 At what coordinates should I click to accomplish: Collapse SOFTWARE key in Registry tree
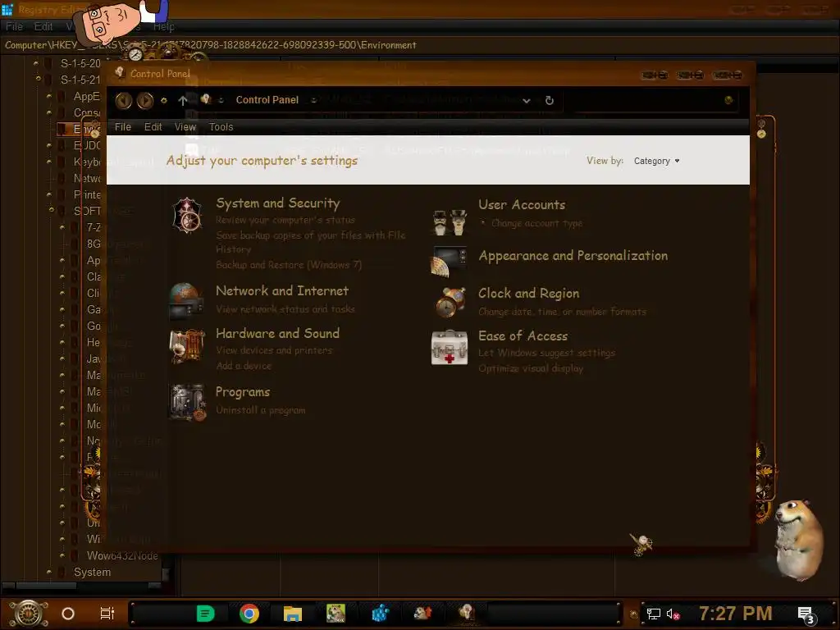coord(51,211)
